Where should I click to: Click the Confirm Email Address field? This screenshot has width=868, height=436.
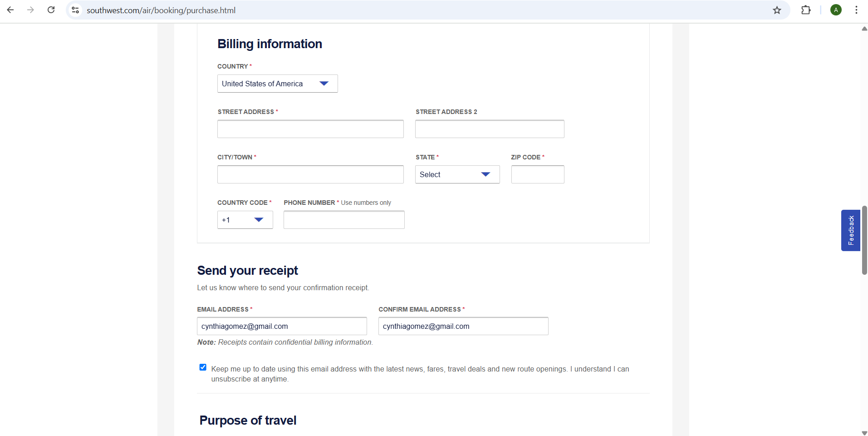463,326
